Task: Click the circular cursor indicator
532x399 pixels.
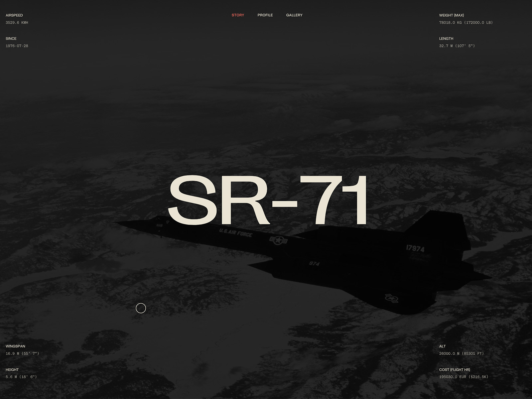Action: pos(141,308)
